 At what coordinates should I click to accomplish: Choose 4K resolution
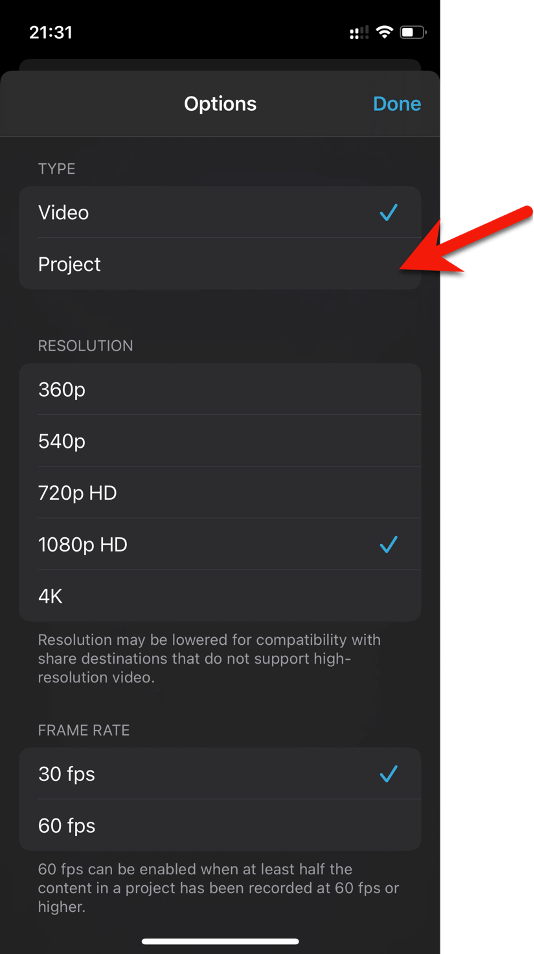pyautogui.click(x=220, y=596)
